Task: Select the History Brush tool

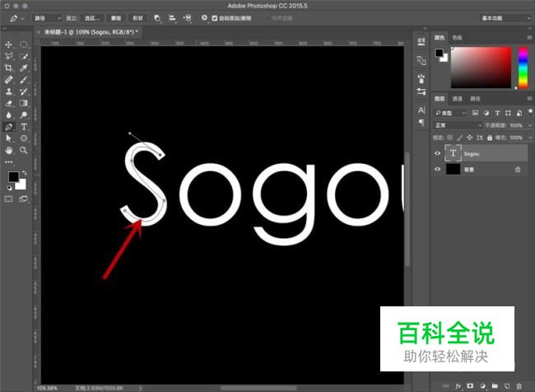Action: pyautogui.click(x=24, y=91)
